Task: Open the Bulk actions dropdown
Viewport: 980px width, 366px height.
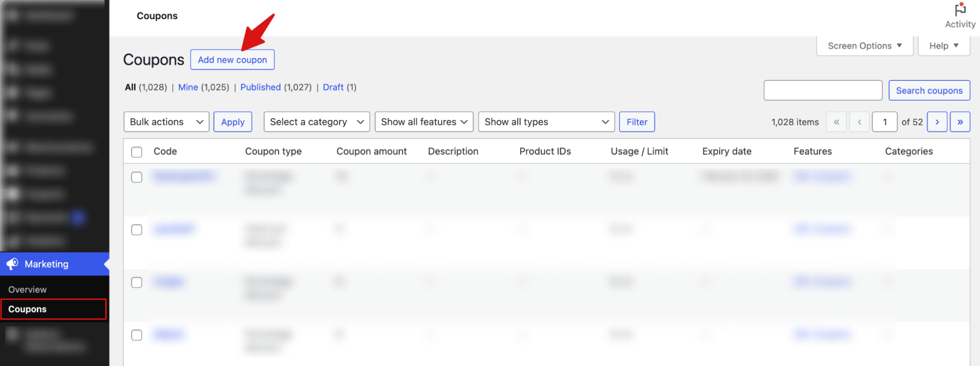Action: (x=166, y=122)
